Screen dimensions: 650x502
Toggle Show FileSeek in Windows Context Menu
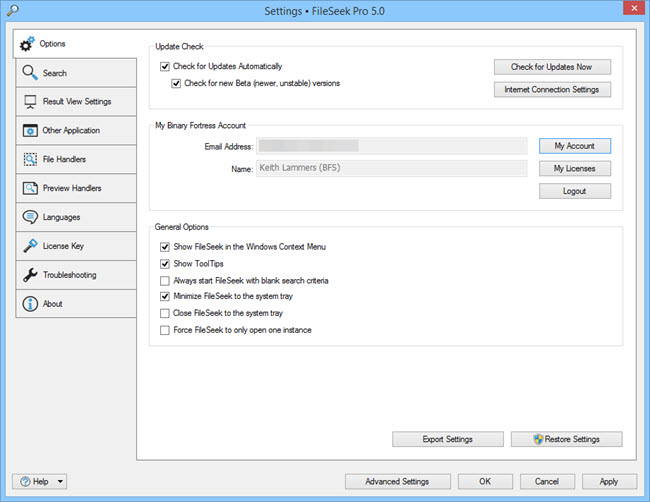pyautogui.click(x=165, y=247)
